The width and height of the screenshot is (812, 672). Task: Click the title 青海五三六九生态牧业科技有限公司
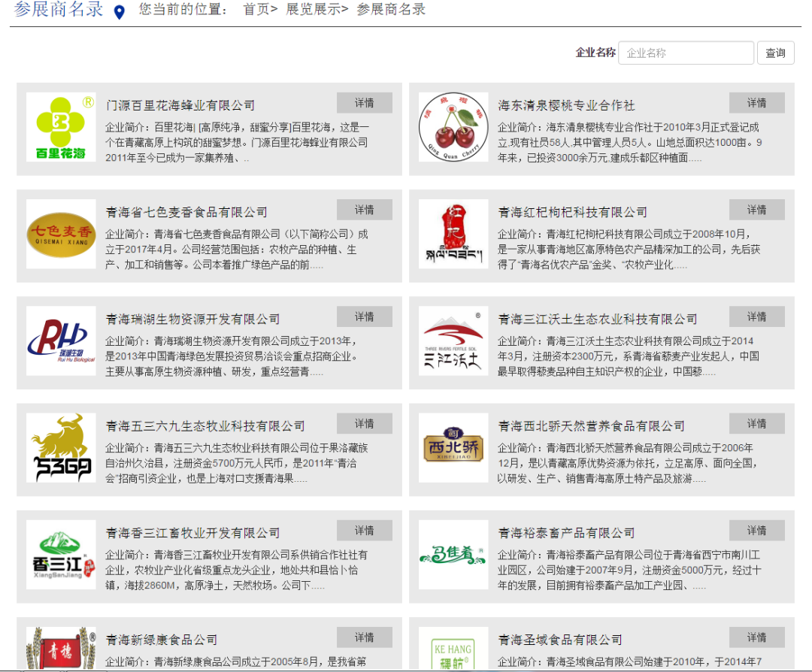click(x=205, y=426)
